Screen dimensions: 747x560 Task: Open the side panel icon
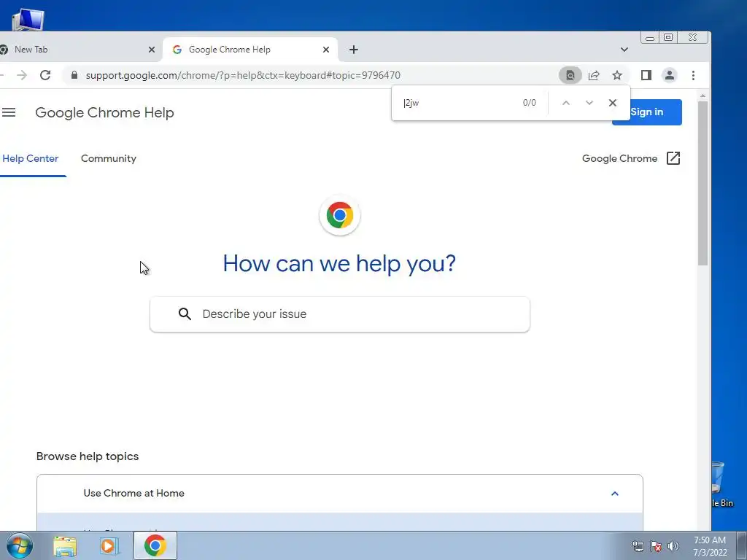[646, 75]
